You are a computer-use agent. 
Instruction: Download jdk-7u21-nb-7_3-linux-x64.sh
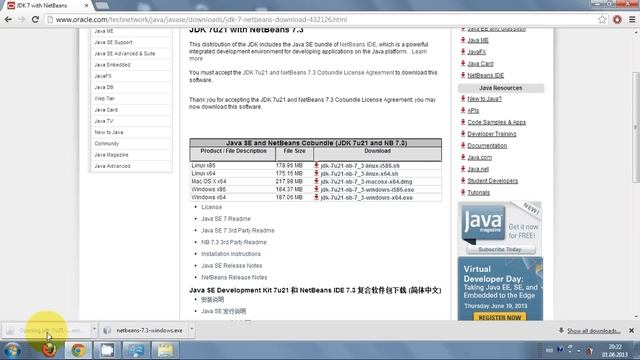click(x=359, y=173)
